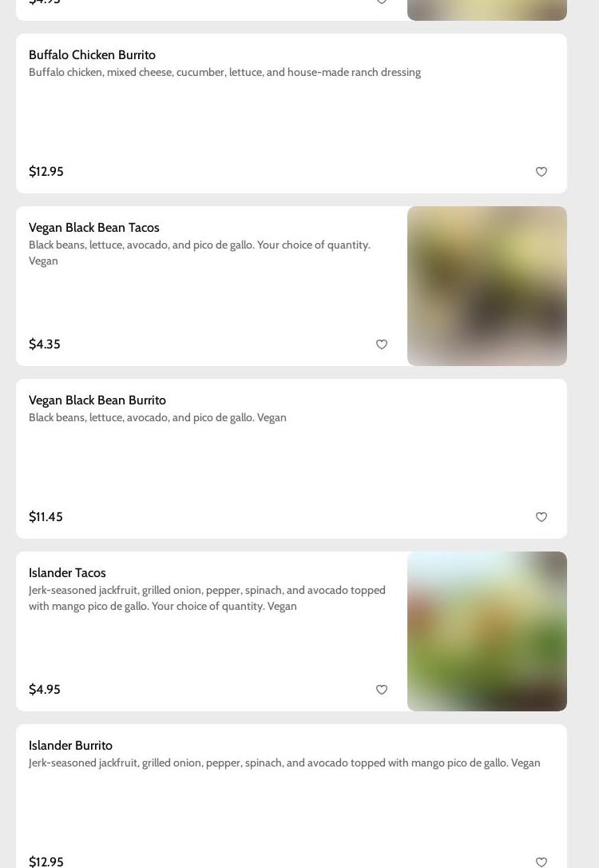Image resolution: width=599 pixels, height=868 pixels.
Task: Click the Islander Tacos food image
Action: coord(487,631)
